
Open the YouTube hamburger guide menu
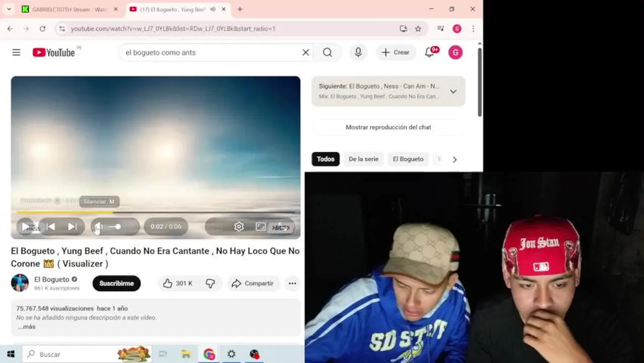pos(16,52)
